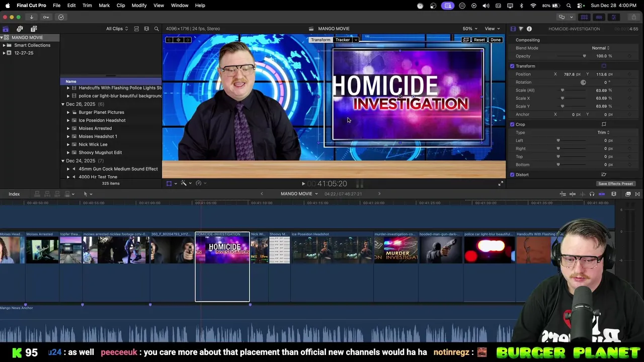Adjust the Rotation dial
644x362 pixels.
pyautogui.click(x=583, y=82)
